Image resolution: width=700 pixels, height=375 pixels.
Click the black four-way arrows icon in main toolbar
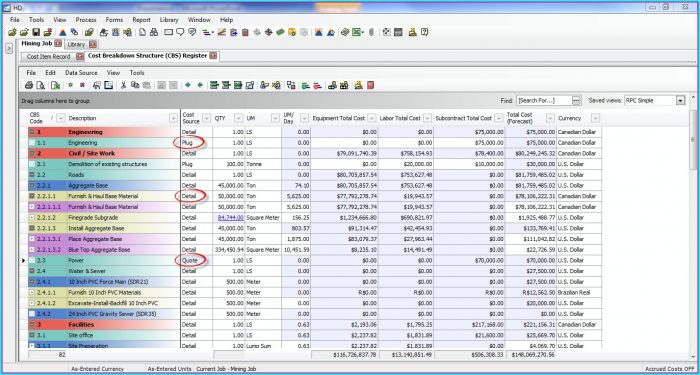(268, 32)
